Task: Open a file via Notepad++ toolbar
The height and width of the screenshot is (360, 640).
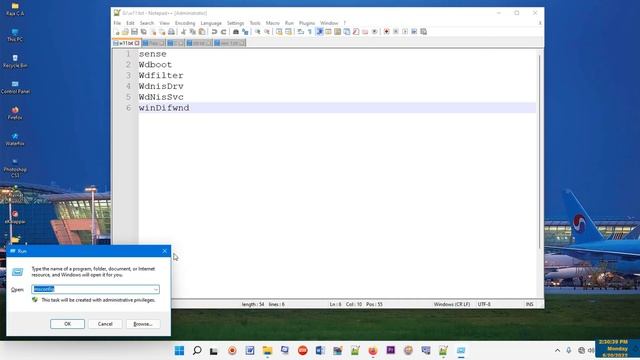Action: (x=125, y=32)
